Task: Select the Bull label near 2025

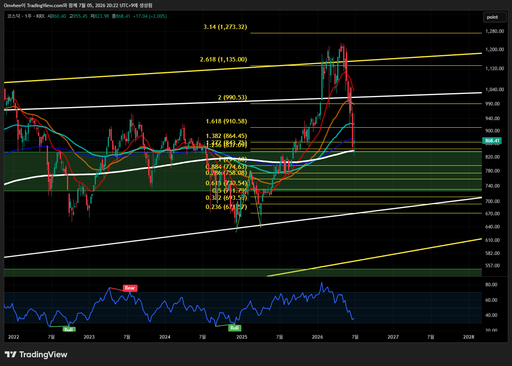Action: point(234,328)
